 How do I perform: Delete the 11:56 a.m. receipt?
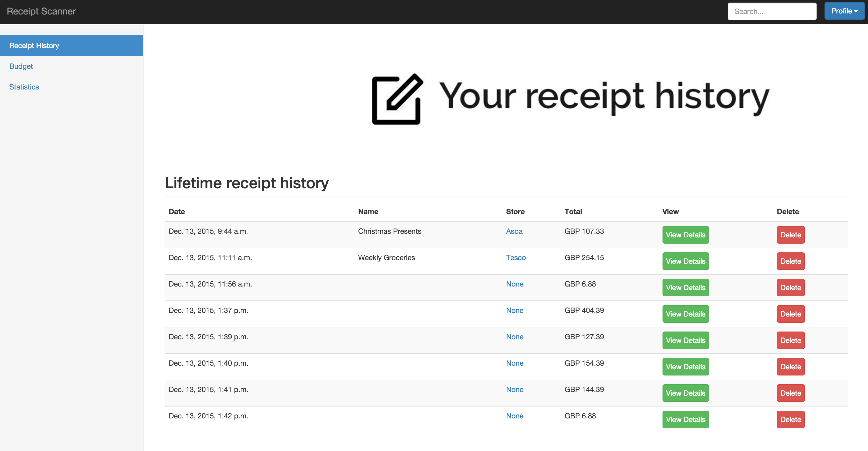coord(790,288)
